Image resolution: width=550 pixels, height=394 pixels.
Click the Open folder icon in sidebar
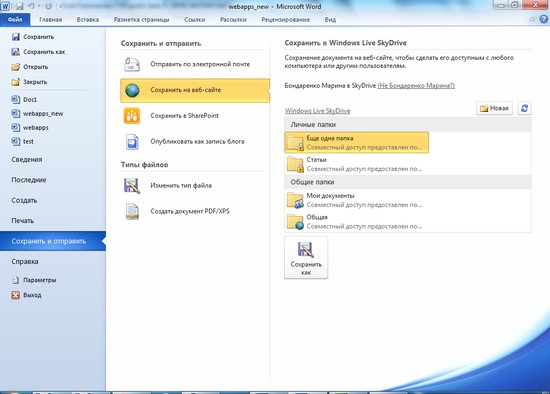pyautogui.click(x=16, y=67)
